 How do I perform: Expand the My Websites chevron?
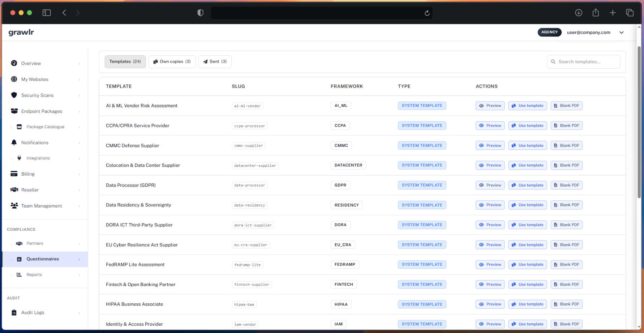tap(79, 79)
